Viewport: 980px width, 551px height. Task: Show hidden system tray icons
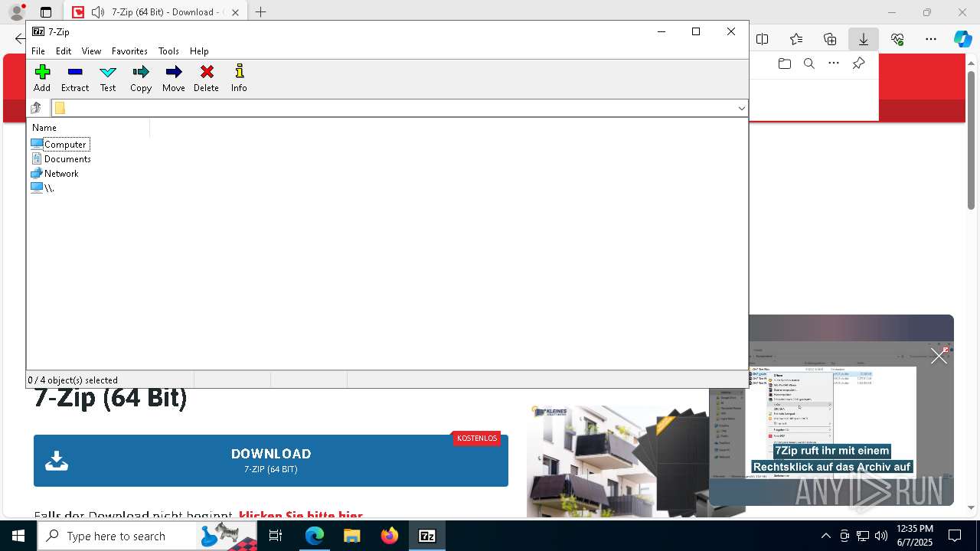(x=825, y=536)
